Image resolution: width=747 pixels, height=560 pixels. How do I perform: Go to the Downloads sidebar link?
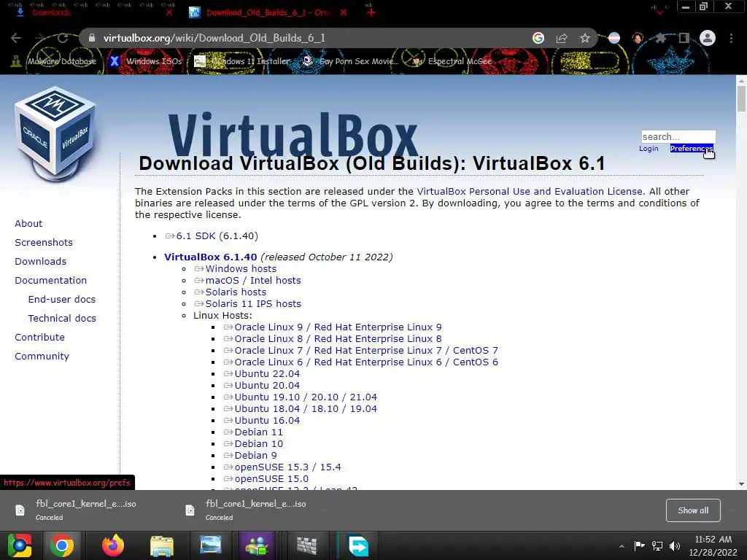(41, 262)
